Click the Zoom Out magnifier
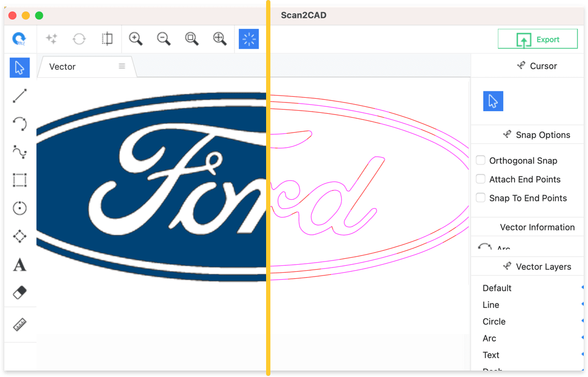This screenshot has height=377, width=588. click(164, 39)
